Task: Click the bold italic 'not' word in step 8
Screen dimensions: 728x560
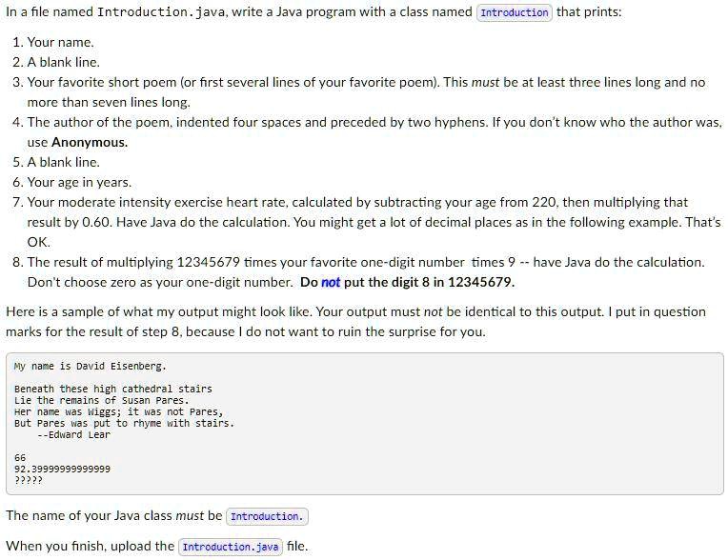Action: pyautogui.click(x=331, y=282)
